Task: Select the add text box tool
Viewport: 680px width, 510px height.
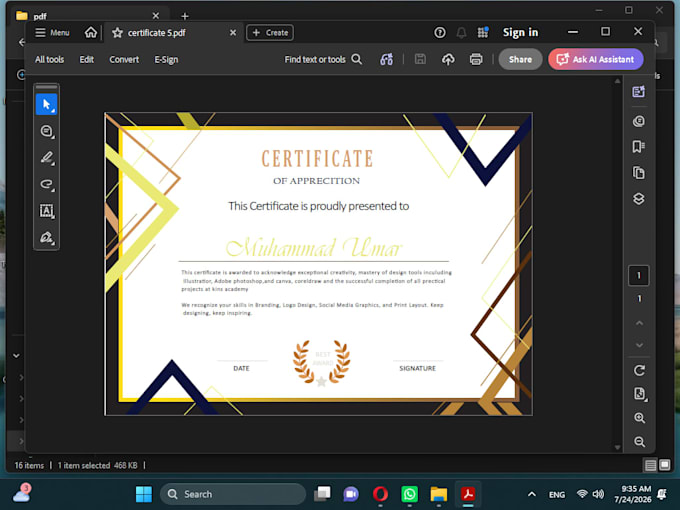Action: (46, 211)
